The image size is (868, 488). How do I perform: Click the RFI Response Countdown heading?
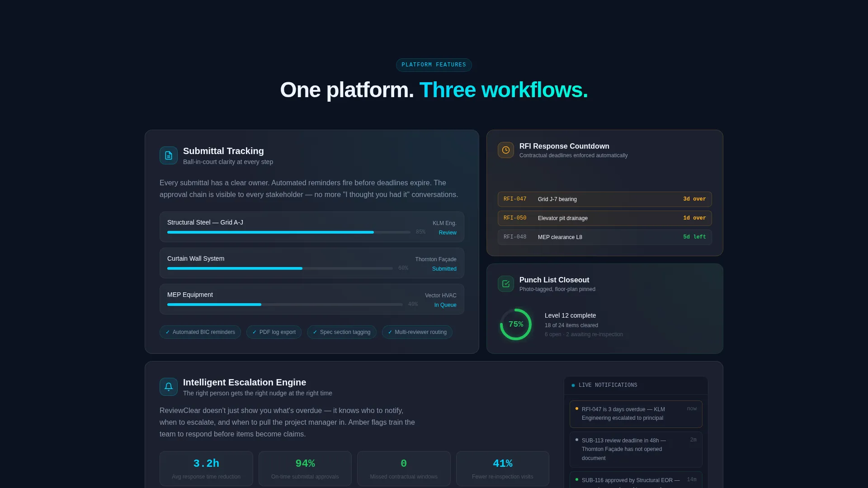click(x=564, y=146)
